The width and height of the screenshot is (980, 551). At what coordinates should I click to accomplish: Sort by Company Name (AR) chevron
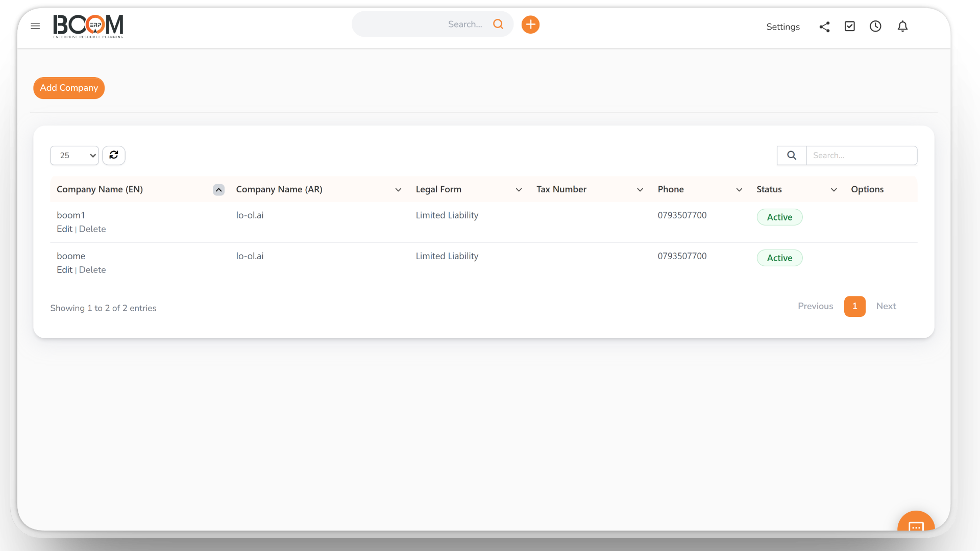pos(398,190)
